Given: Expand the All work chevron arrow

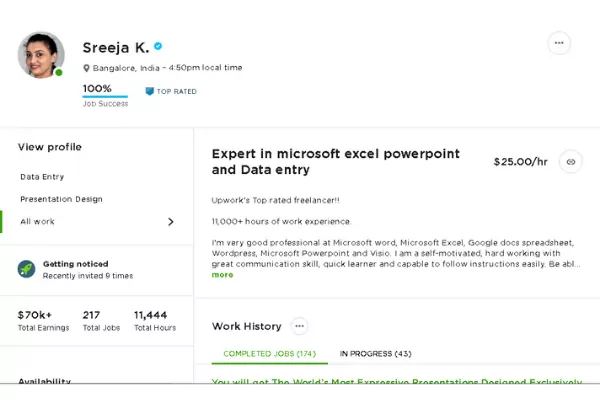Looking at the screenshot, I should click(x=171, y=222).
